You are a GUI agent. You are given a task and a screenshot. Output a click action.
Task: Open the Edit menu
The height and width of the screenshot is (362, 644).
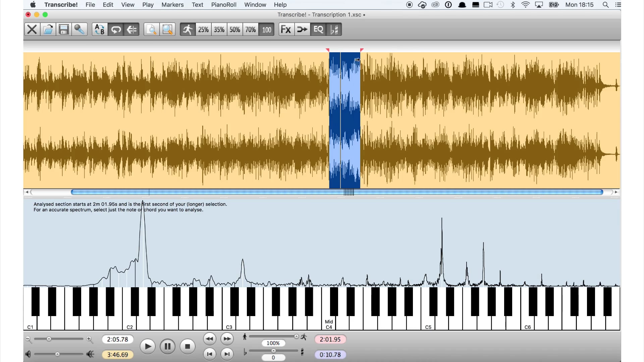click(x=108, y=5)
